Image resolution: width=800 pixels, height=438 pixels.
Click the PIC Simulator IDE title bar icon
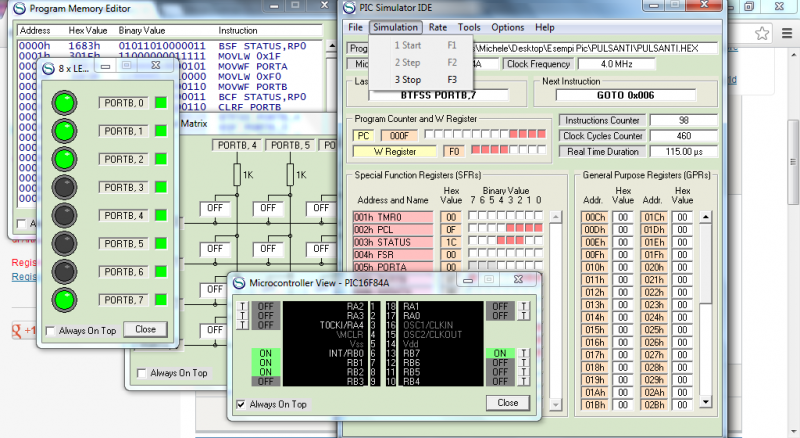pos(349,8)
